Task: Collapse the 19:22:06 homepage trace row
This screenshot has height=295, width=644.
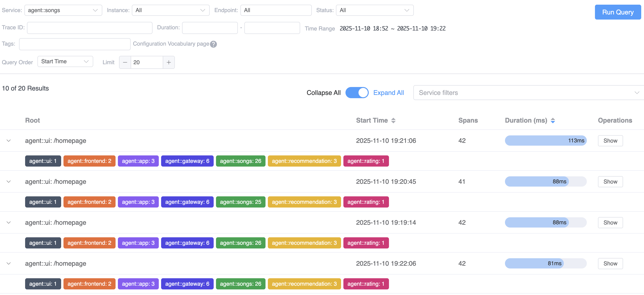Action: [x=9, y=263]
